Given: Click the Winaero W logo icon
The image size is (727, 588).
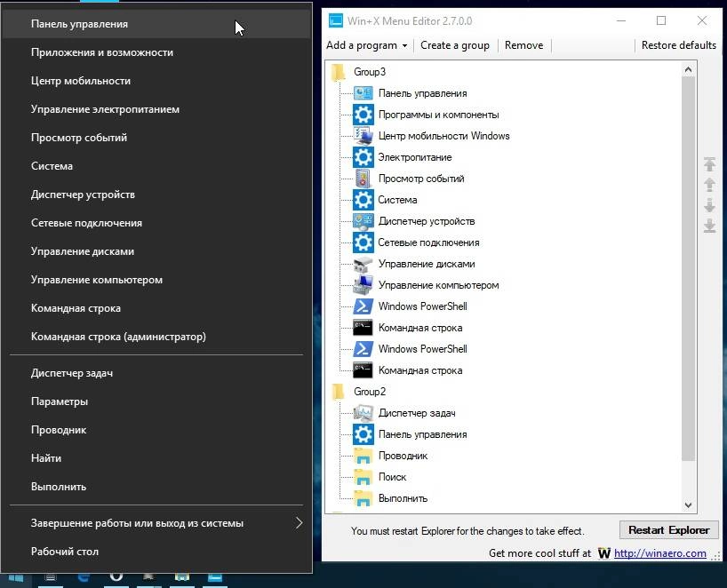Looking at the screenshot, I should [604, 553].
